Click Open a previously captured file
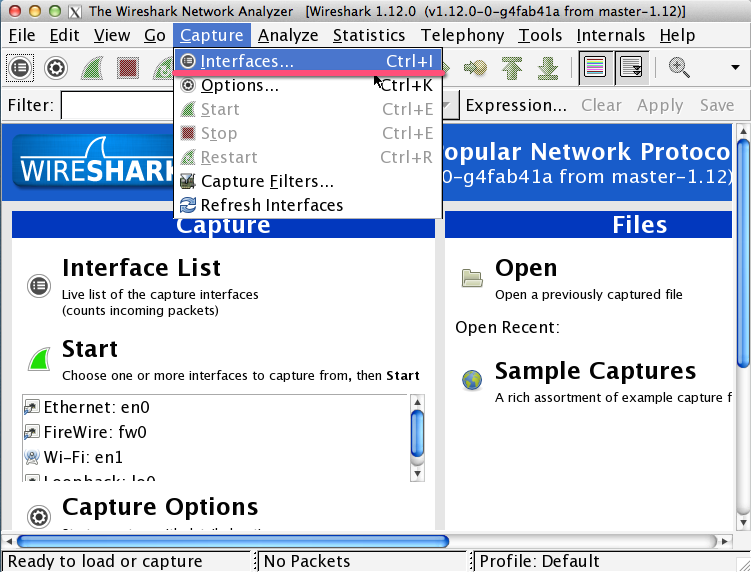751x572 pixels. [589, 295]
